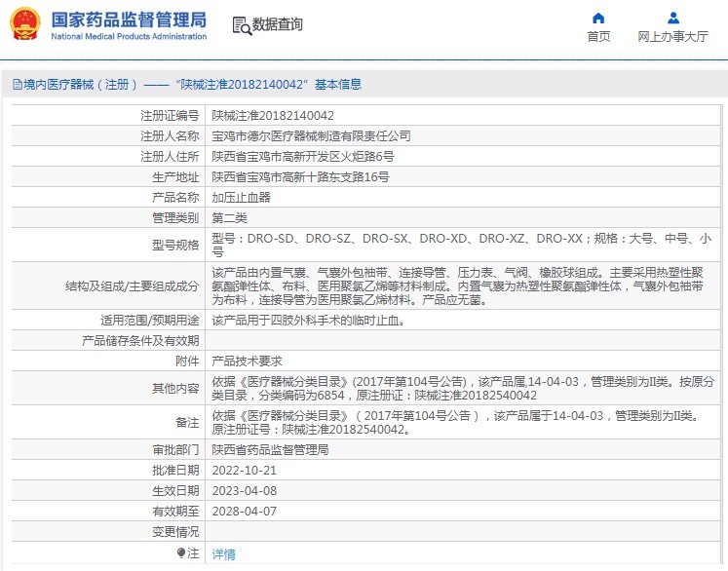Select expiry date 2028-04-07
Image resolution: width=728 pixels, height=571 pixels.
tap(245, 512)
